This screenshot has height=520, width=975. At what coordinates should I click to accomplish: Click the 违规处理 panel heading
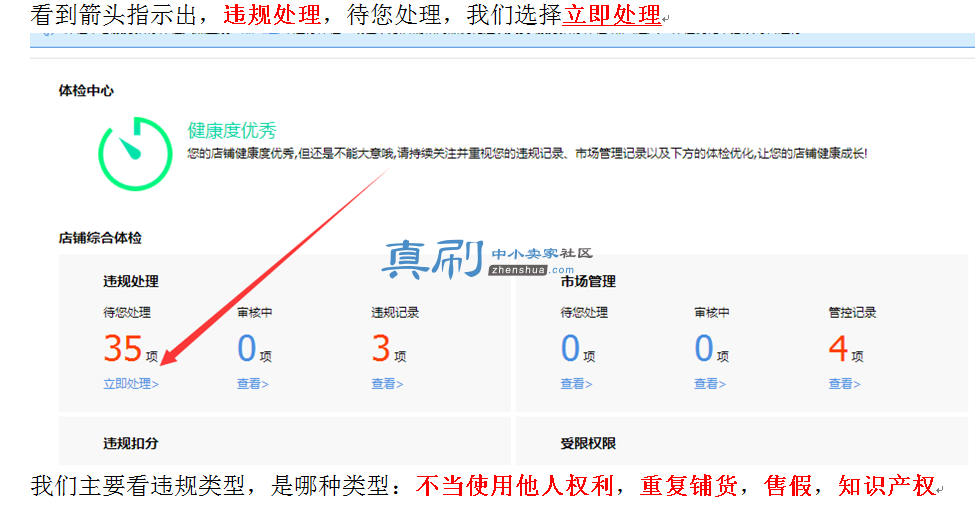pos(131,281)
